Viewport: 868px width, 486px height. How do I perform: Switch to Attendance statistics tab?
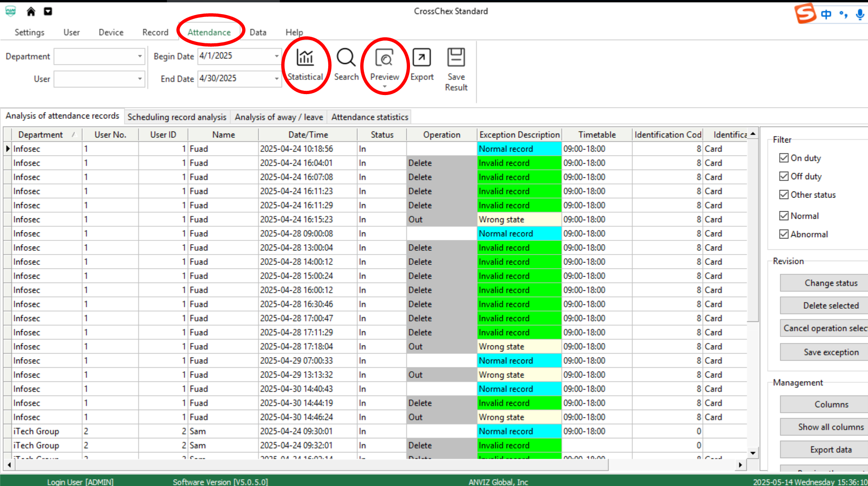coord(370,117)
